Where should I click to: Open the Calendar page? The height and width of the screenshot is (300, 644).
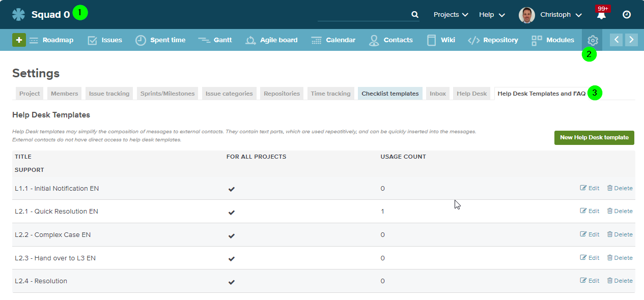333,40
